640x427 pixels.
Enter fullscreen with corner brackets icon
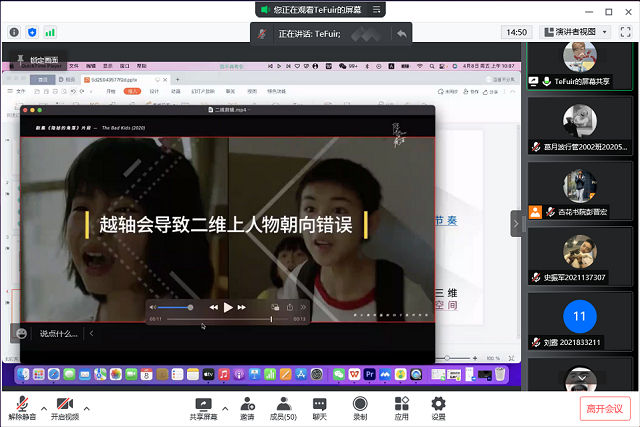[625, 32]
